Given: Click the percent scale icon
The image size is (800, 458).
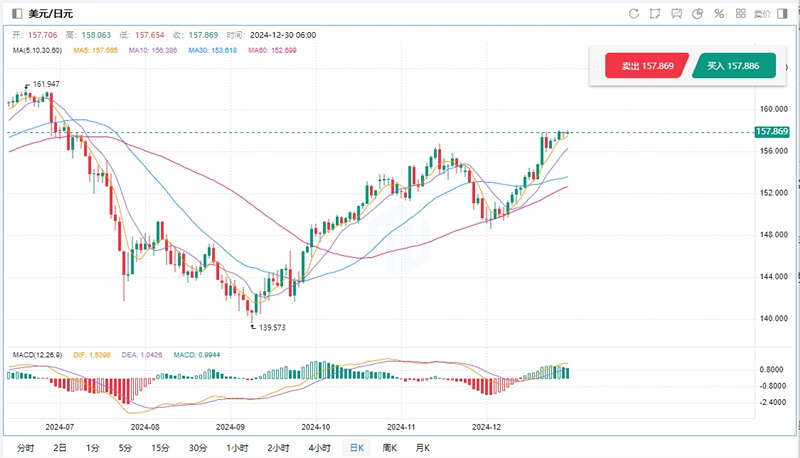Looking at the screenshot, I should pyautogui.click(x=719, y=14).
